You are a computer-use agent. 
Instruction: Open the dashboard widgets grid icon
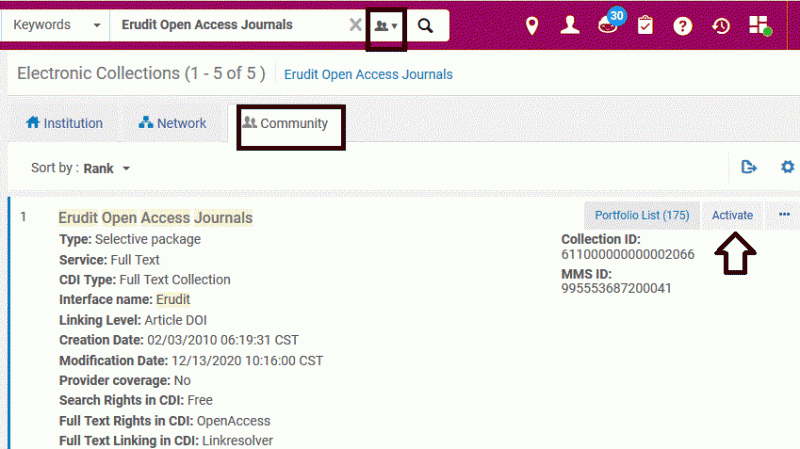760,26
